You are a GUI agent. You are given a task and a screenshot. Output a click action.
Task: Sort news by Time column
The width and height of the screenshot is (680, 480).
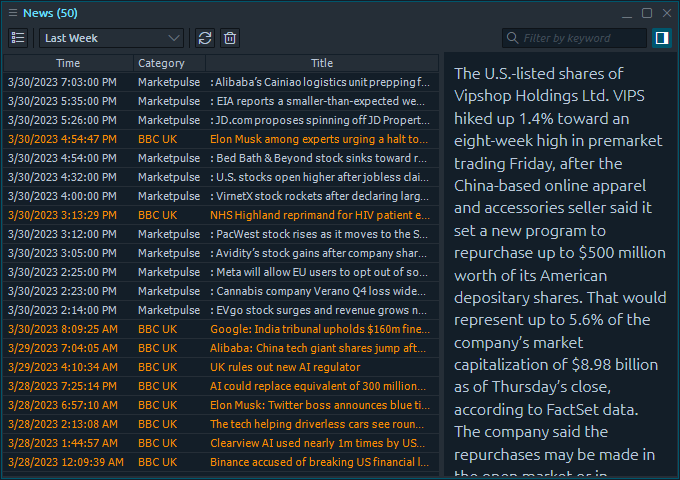coord(68,63)
